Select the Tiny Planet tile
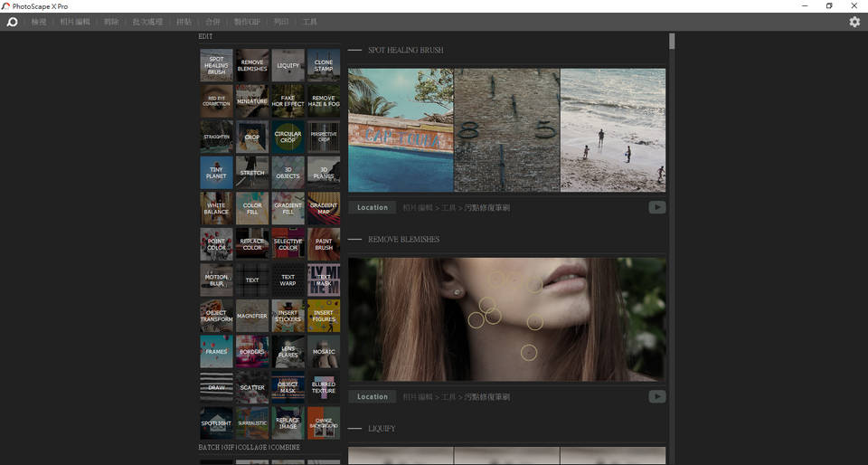868x465 pixels. pos(216,172)
